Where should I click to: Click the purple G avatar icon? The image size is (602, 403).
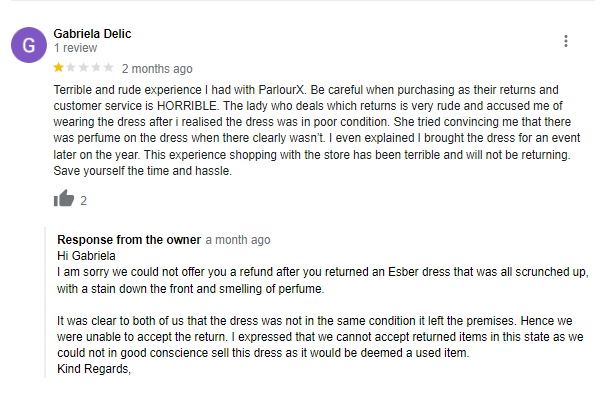(x=29, y=46)
